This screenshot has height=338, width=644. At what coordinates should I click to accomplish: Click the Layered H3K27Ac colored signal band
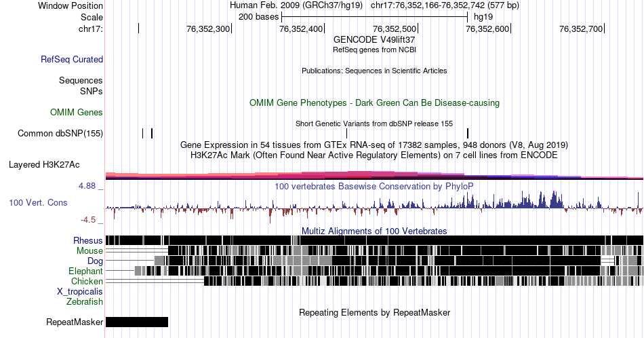pyautogui.click(x=374, y=176)
